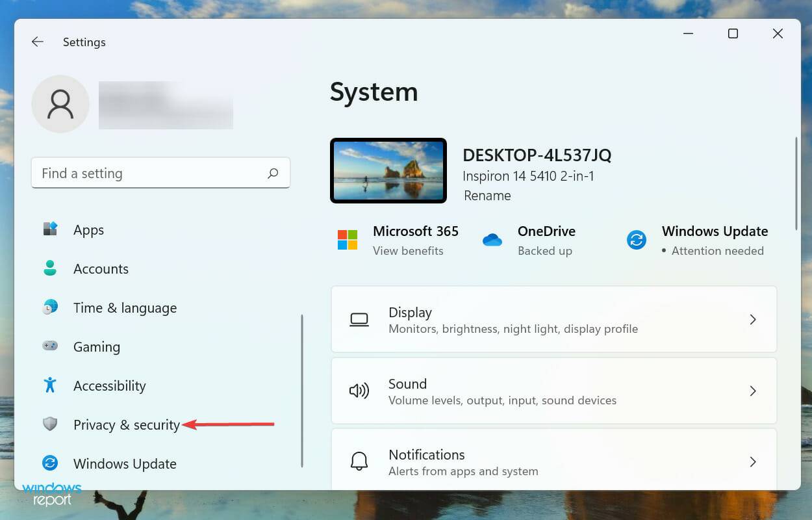Select Privacy & security section
The width and height of the screenshot is (812, 520).
coord(127,424)
